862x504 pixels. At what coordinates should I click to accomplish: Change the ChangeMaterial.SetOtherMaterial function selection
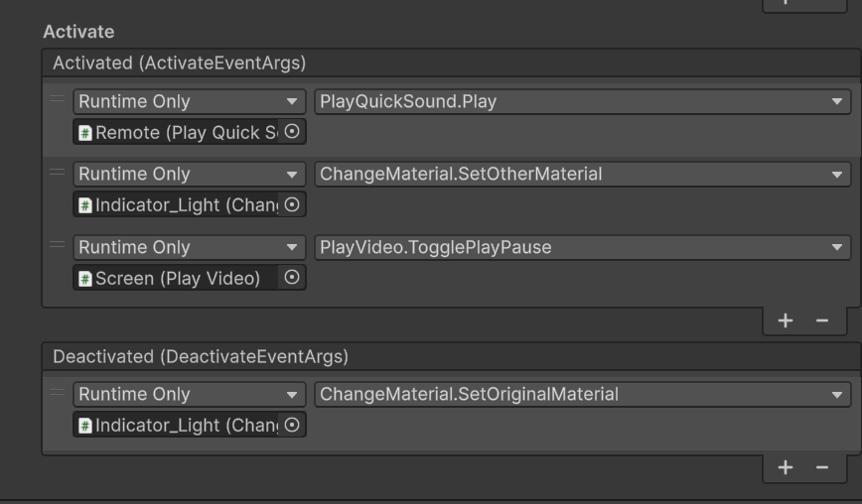582,175
